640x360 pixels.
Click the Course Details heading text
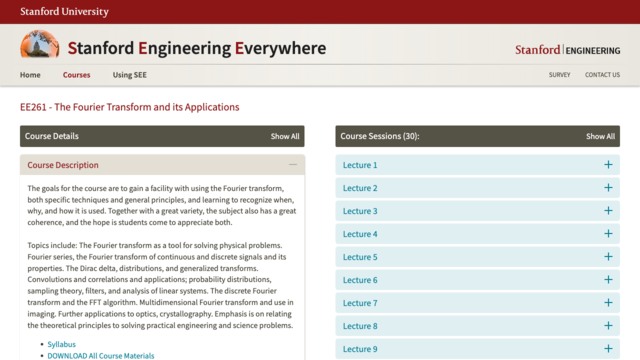pos(51,136)
